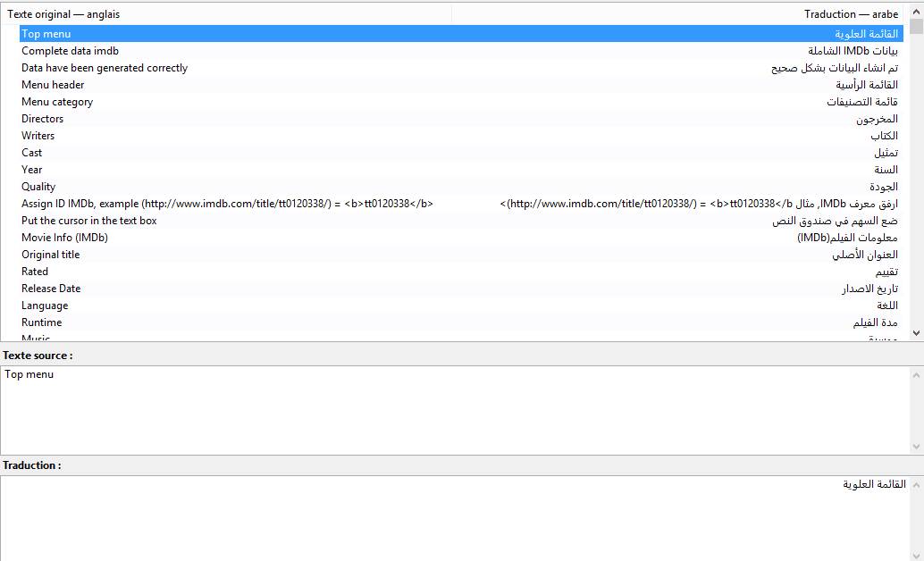Click the Arabic translation 'مدة الفيلم'
Screen dimensions: 924x561
tap(875, 322)
